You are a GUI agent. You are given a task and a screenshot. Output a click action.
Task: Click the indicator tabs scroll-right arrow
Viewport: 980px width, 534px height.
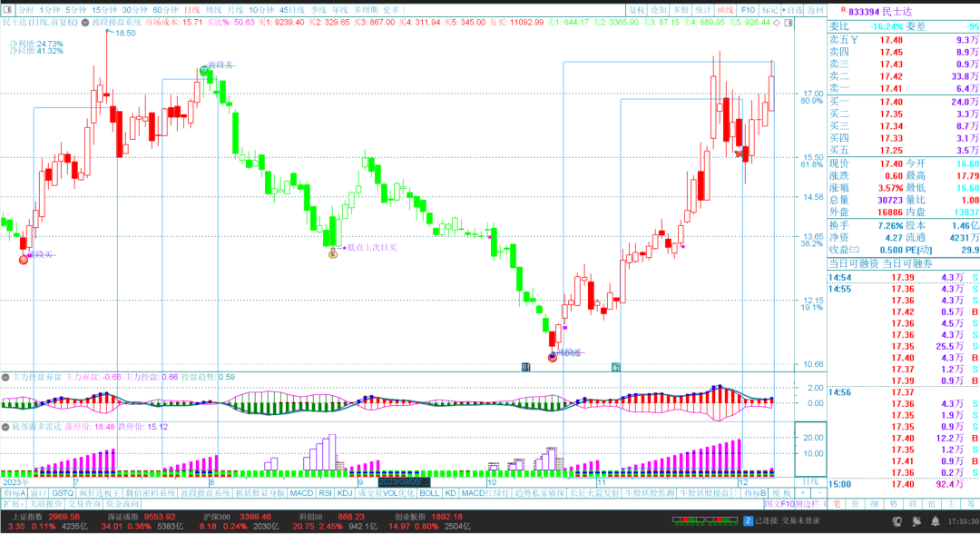point(736,493)
